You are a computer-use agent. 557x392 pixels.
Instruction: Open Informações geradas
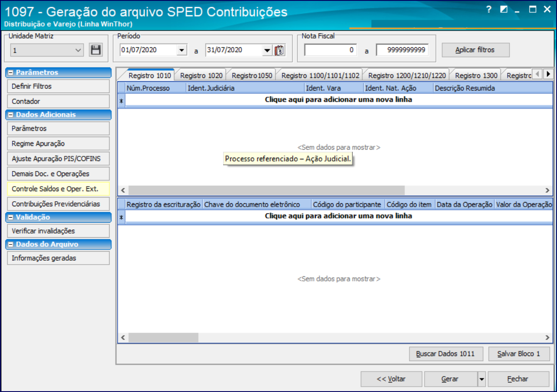pyautogui.click(x=58, y=258)
